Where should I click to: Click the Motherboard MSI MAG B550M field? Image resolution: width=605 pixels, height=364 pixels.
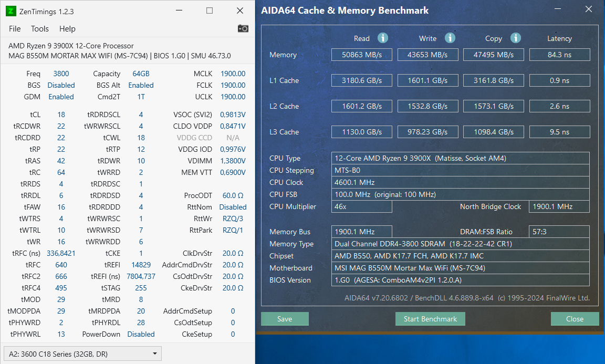point(460,268)
